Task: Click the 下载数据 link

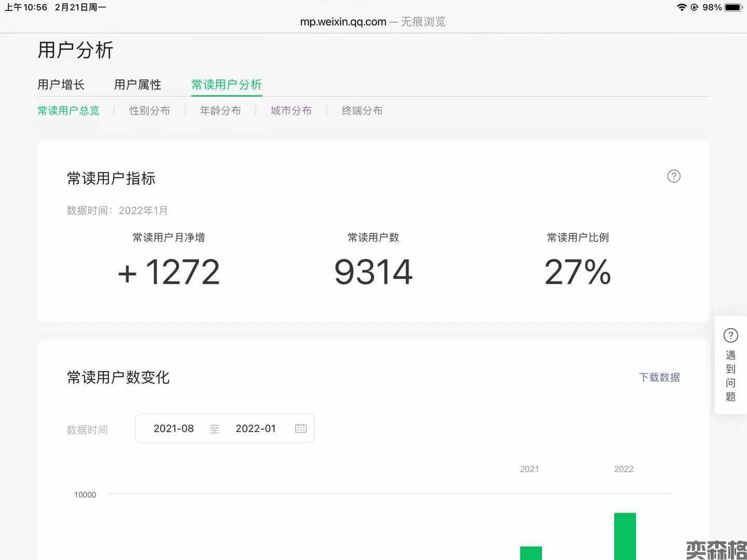Action: (659, 377)
